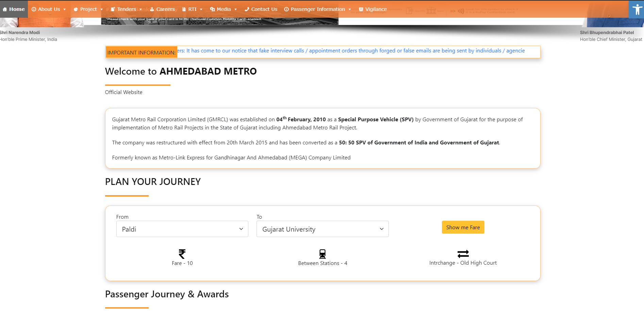
Task: Click the Home house icon
Action: (x=5, y=10)
